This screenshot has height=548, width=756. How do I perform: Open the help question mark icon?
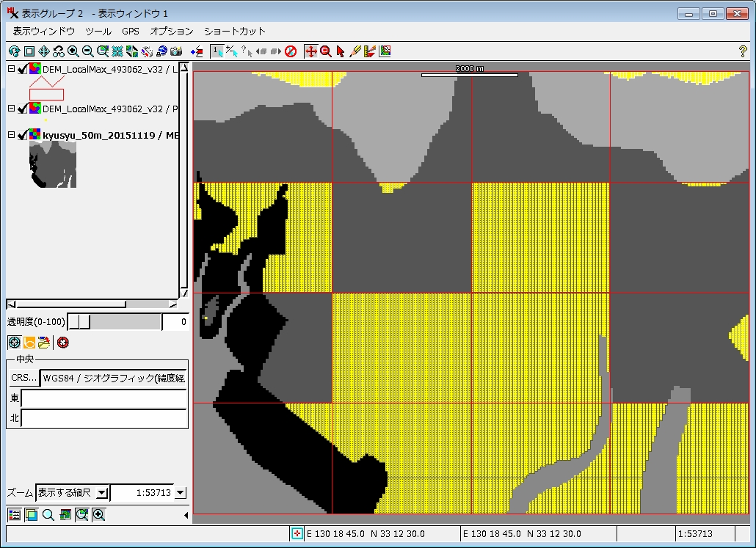743,51
